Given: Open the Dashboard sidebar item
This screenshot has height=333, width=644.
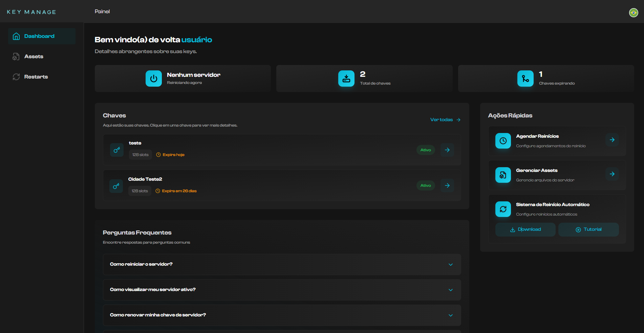Looking at the screenshot, I should (42, 36).
